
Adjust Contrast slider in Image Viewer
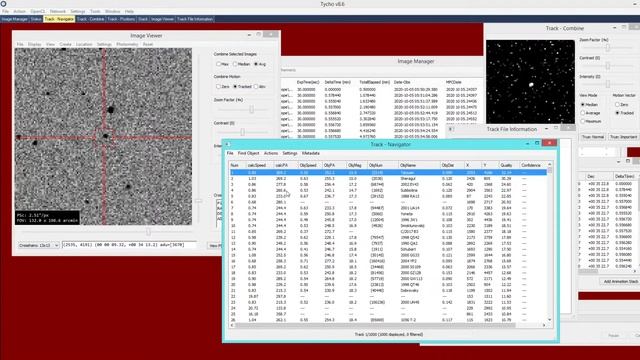point(242,132)
